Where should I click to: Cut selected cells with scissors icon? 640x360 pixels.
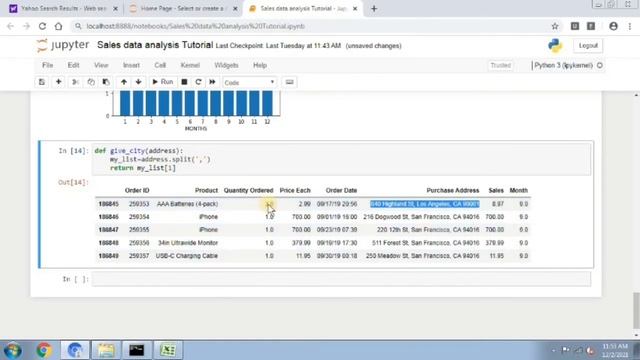tap(75, 82)
